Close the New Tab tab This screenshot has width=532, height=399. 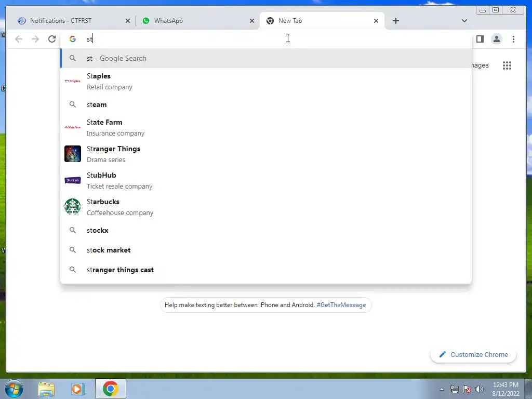(376, 21)
